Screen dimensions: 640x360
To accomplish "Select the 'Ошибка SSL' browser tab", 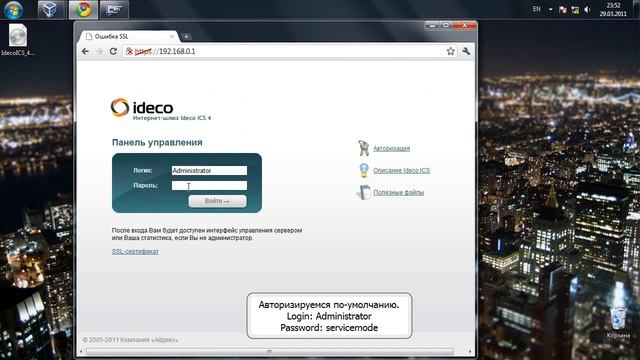I will click(128, 37).
